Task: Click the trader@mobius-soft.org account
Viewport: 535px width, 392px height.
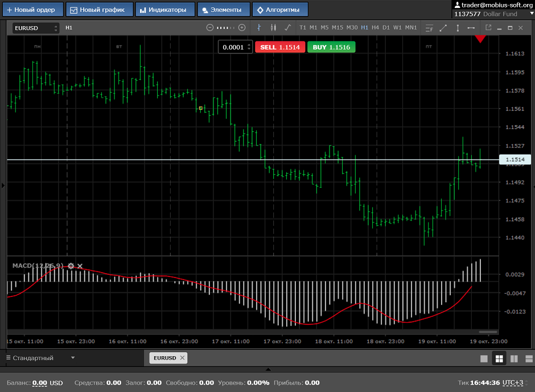Action: (x=497, y=5)
